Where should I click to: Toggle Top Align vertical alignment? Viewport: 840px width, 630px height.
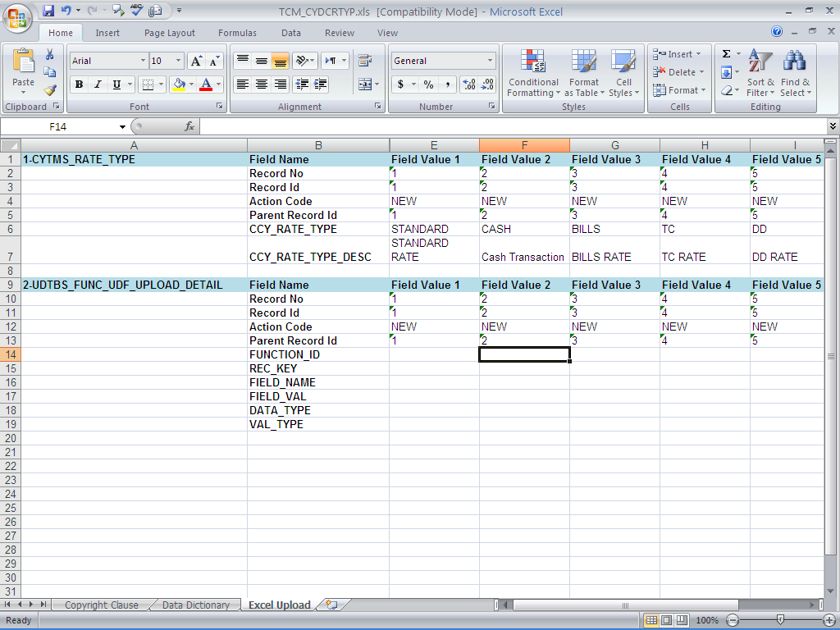pos(243,61)
